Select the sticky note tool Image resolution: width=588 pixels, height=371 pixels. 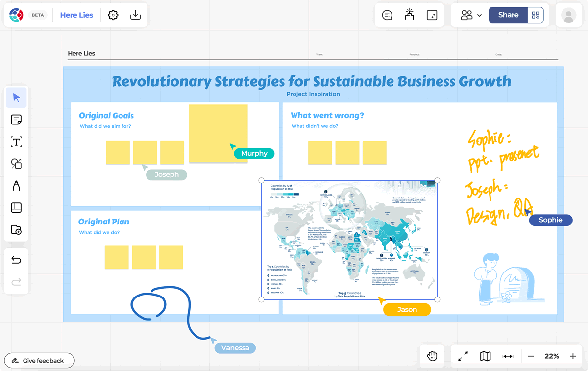(16, 120)
